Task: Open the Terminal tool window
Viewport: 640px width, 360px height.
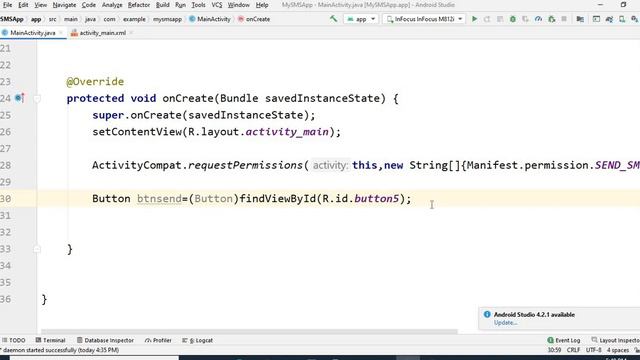Action: point(50,340)
